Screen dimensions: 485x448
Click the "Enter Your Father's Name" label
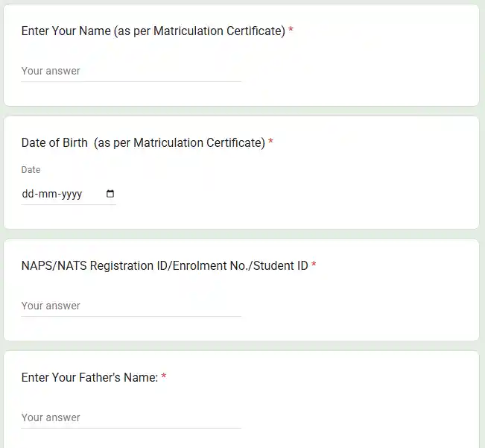pyautogui.click(x=89, y=377)
